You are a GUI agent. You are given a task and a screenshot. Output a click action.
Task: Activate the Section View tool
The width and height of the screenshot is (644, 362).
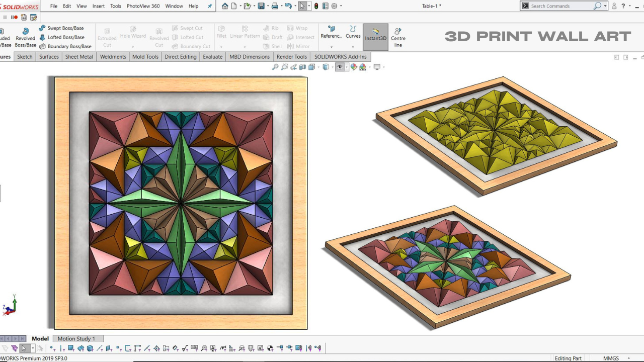302,66
